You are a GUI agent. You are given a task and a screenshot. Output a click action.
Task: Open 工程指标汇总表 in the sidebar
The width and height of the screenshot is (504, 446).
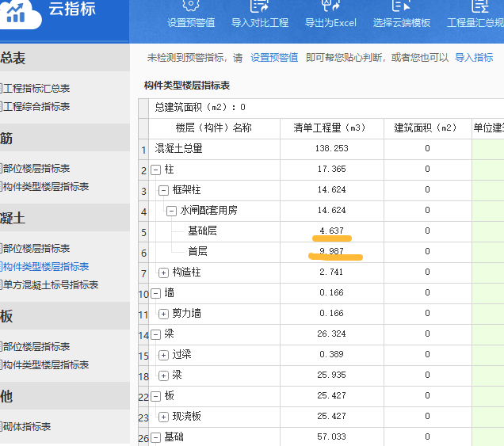(35, 89)
